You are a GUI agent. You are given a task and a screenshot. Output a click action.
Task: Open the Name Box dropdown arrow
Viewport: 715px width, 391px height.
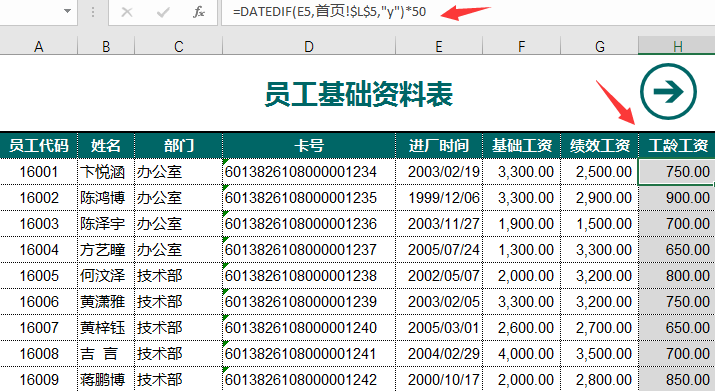(x=67, y=11)
